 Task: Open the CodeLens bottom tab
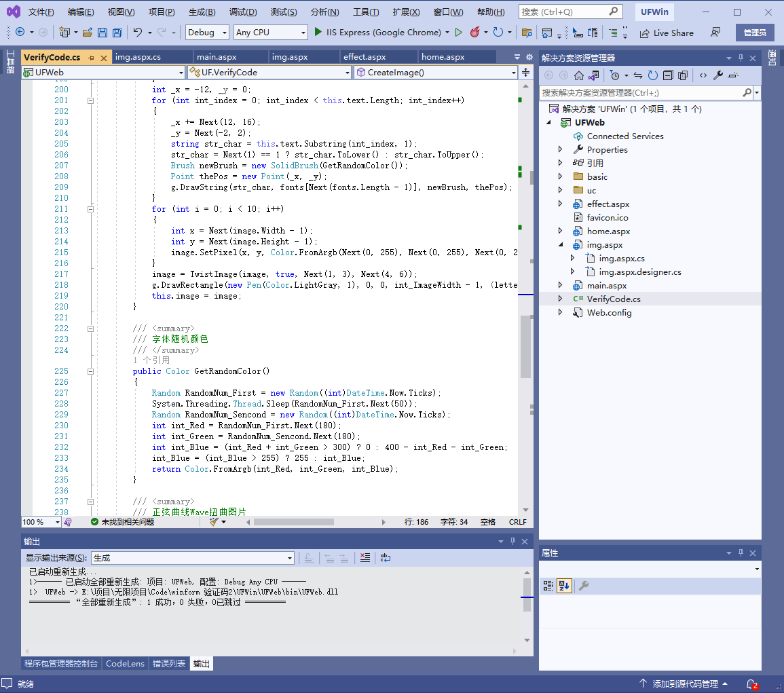tap(125, 664)
